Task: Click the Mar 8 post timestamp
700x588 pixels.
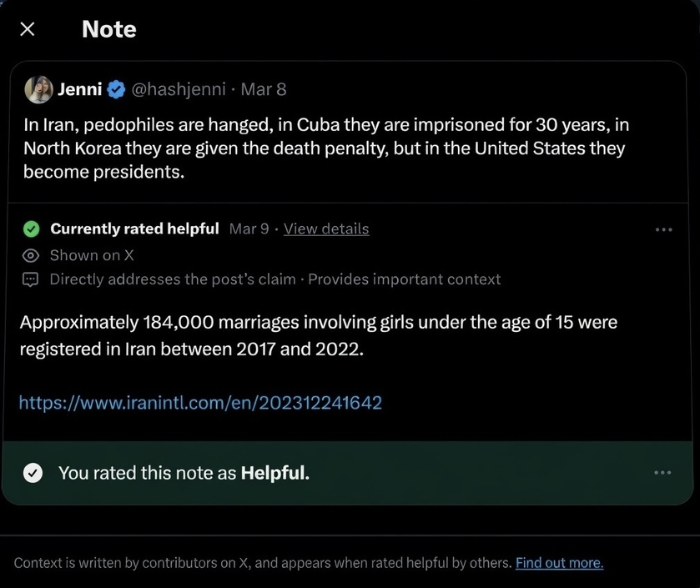Action: [263, 89]
